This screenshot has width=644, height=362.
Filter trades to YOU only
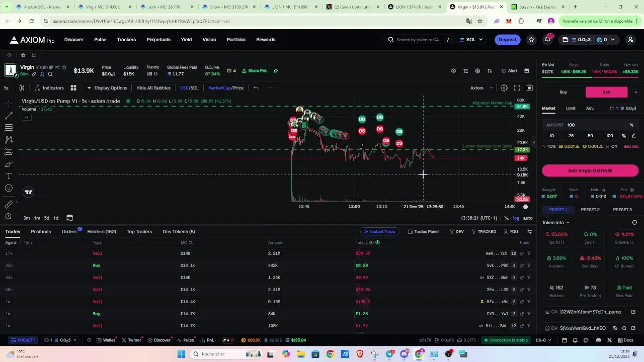point(510,232)
